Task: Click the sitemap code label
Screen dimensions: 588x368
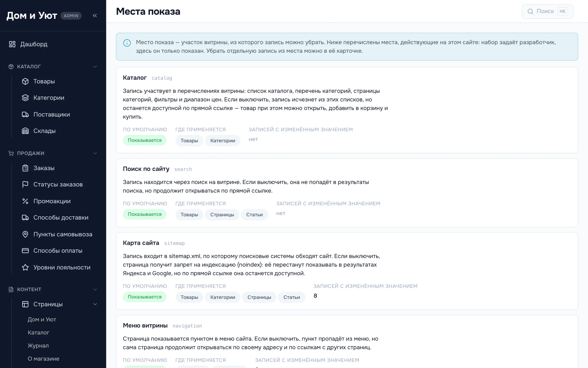Action: click(x=174, y=243)
